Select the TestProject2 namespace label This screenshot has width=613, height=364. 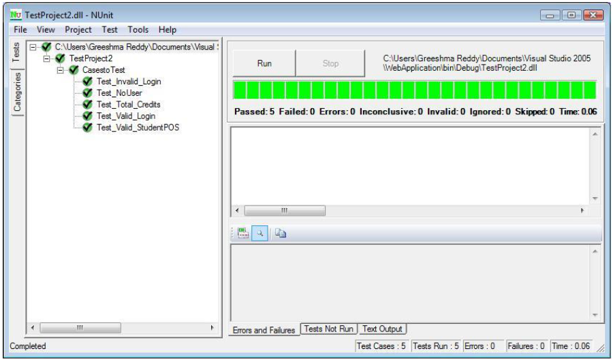click(x=91, y=59)
